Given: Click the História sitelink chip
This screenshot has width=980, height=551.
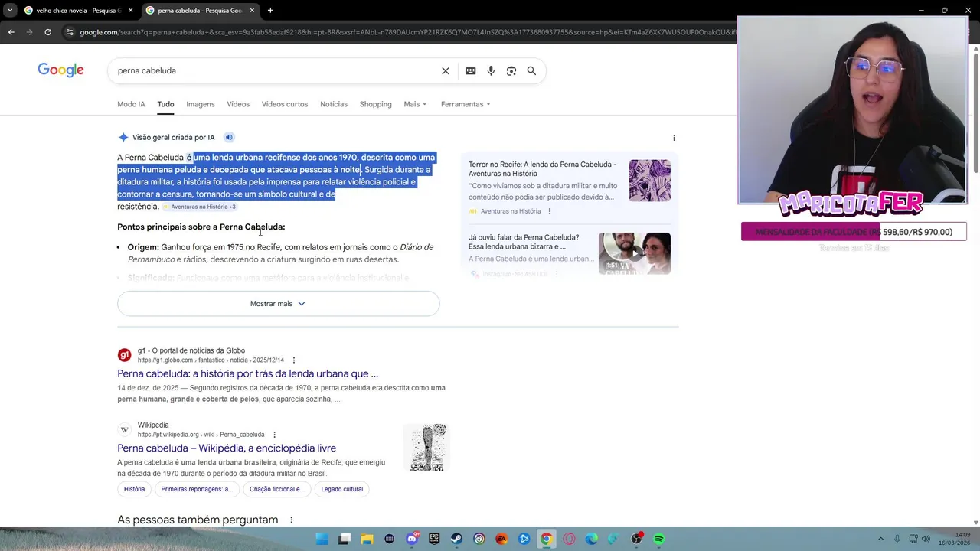Looking at the screenshot, I should click(134, 489).
